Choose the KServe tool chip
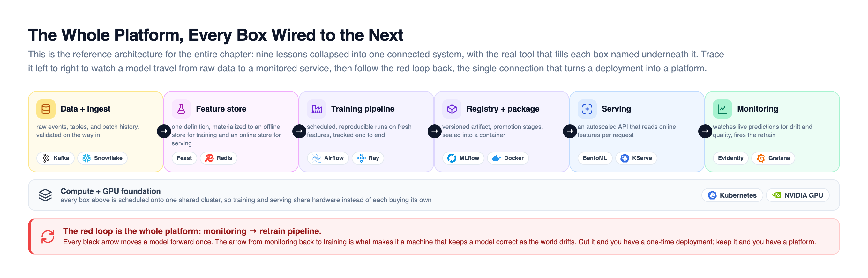The height and width of the screenshot is (278, 868). [636, 158]
